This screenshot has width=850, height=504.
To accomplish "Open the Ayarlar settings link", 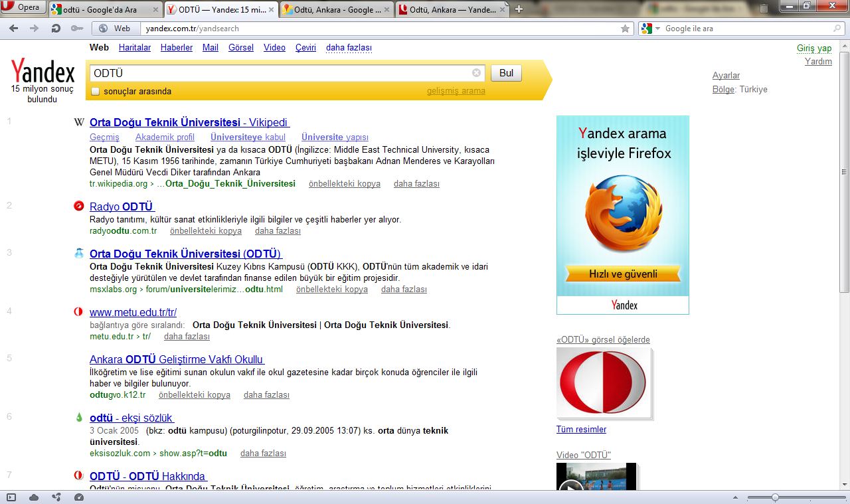I will [x=726, y=76].
